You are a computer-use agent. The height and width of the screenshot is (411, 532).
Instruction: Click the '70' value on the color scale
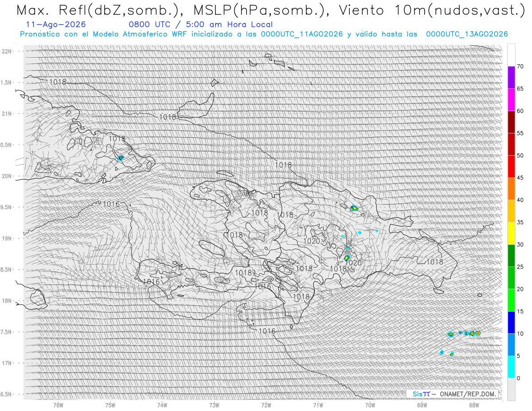tap(520, 67)
